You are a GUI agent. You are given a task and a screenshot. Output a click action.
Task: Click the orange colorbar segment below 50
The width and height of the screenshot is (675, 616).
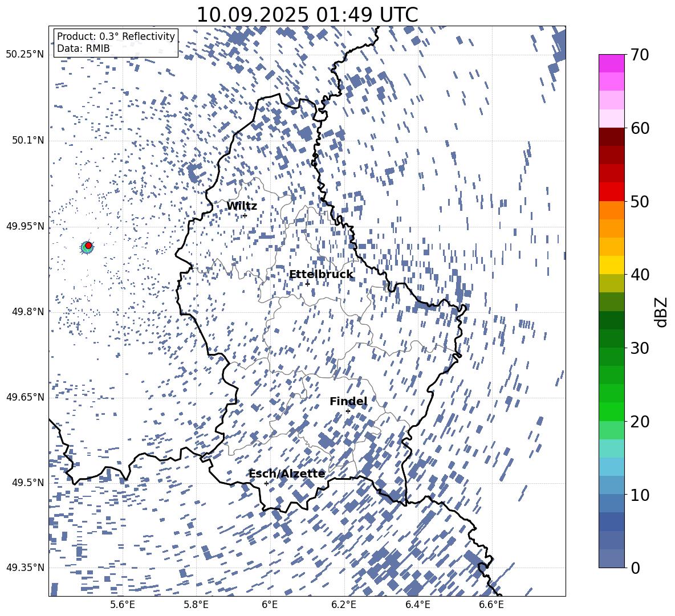[612, 210]
